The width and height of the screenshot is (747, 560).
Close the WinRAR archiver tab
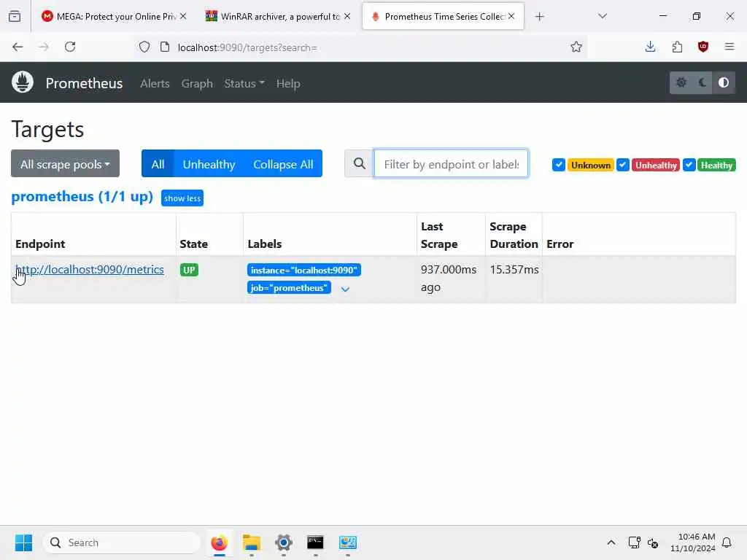pos(347,16)
